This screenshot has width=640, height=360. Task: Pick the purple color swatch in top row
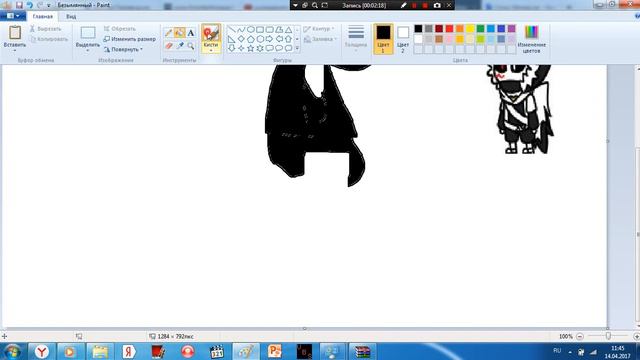coord(511,29)
